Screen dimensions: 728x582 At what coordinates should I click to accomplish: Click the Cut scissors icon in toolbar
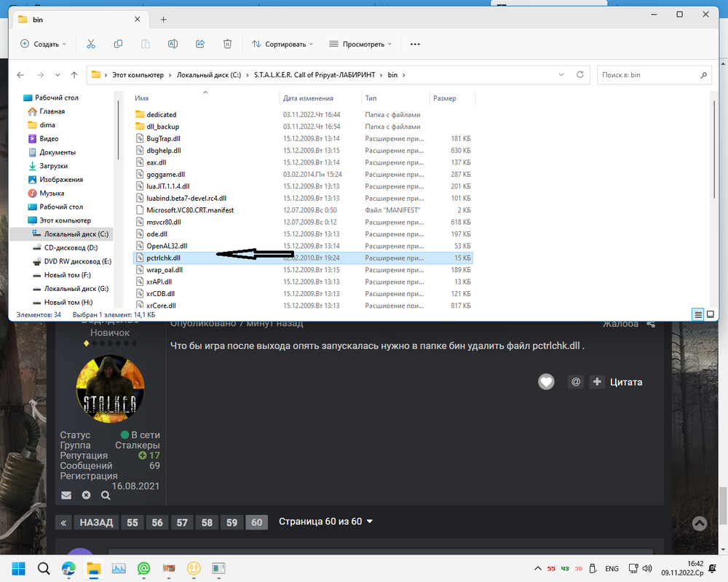[x=91, y=44]
